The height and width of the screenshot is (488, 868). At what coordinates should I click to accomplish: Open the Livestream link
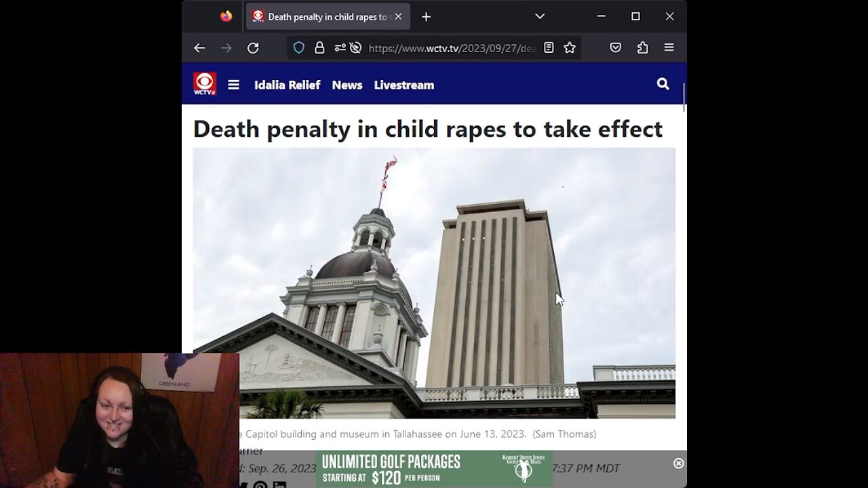pyautogui.click(x=404, y=85)
